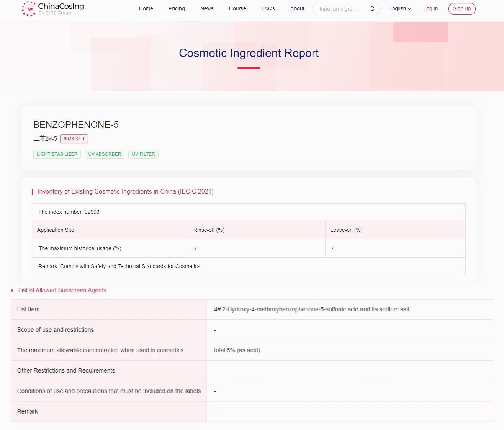The width and height of the screenshot is (504, 430).
Task: Click the ChinaCosIng logo
Action: pyautogui.click(x=53, y=9)
